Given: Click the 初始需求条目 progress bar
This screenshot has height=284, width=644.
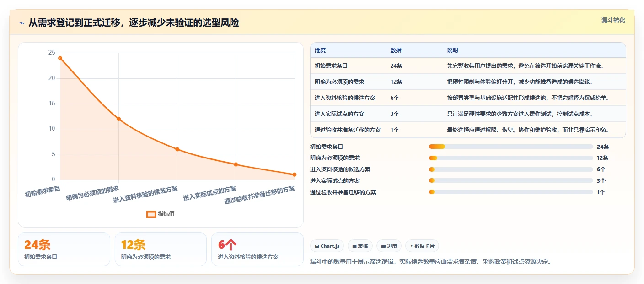Looking at the screenshot, I should pos(511,147).
